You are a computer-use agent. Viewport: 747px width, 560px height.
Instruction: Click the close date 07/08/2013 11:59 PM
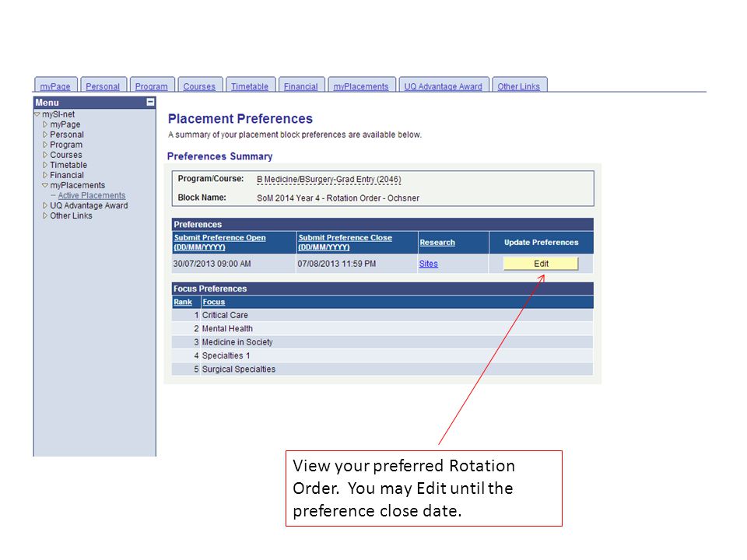click(337, 264)
